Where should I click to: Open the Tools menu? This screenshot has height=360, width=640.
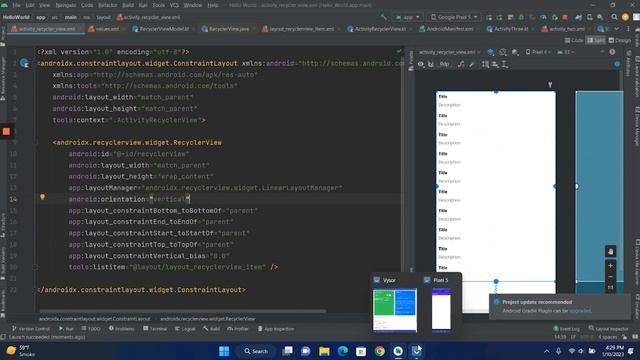[158, 5]
